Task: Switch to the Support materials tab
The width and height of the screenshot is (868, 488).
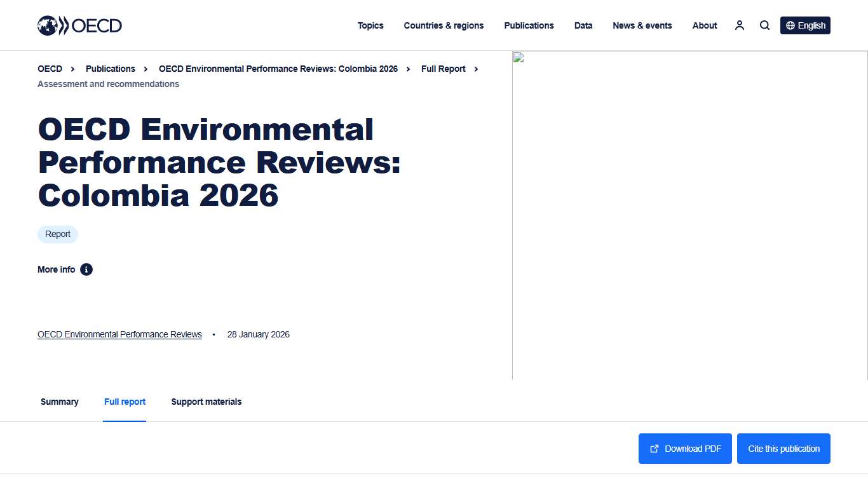Action: 206,402
